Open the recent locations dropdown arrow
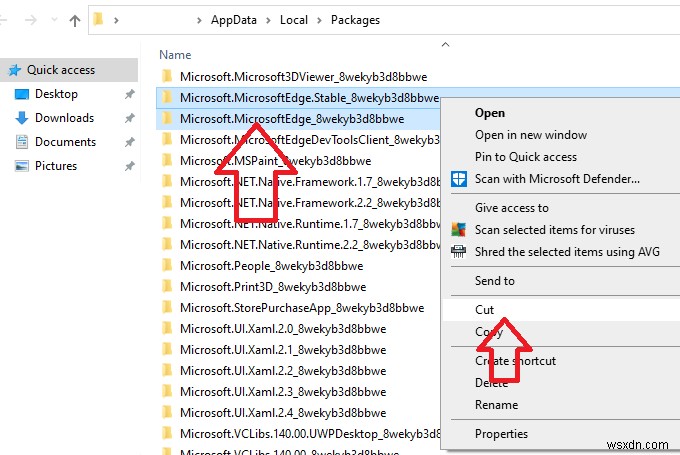The image size is (680, 455). pos(54,20)
